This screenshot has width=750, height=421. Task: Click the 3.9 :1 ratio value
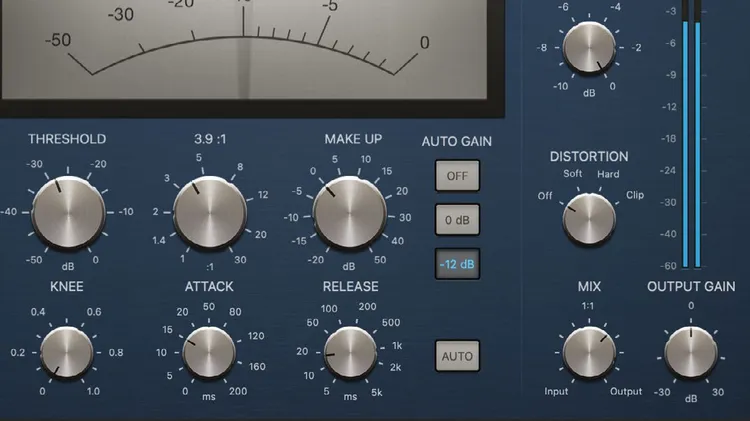pos(210,139)
